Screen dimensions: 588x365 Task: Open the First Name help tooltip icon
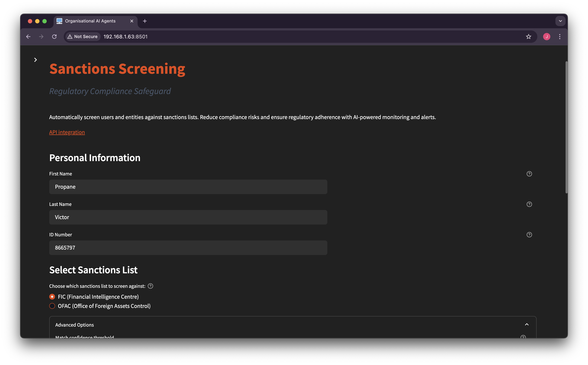tap(529, 174)
